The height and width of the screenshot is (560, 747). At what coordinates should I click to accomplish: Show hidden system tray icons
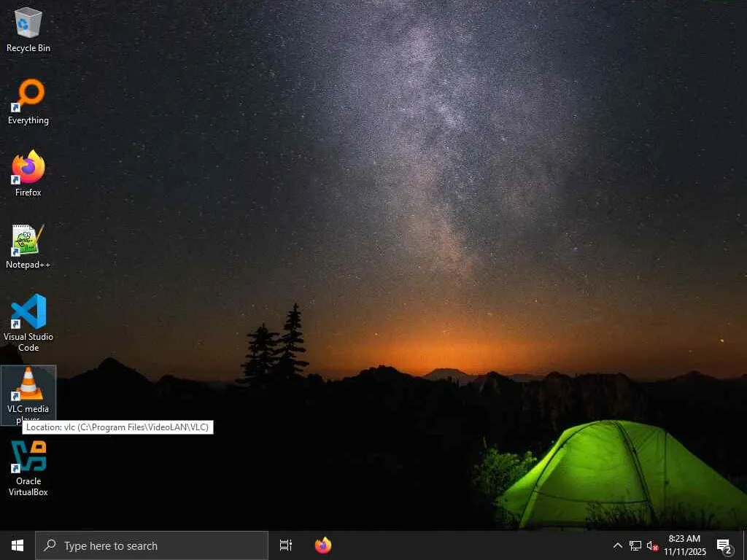[617, 545]
